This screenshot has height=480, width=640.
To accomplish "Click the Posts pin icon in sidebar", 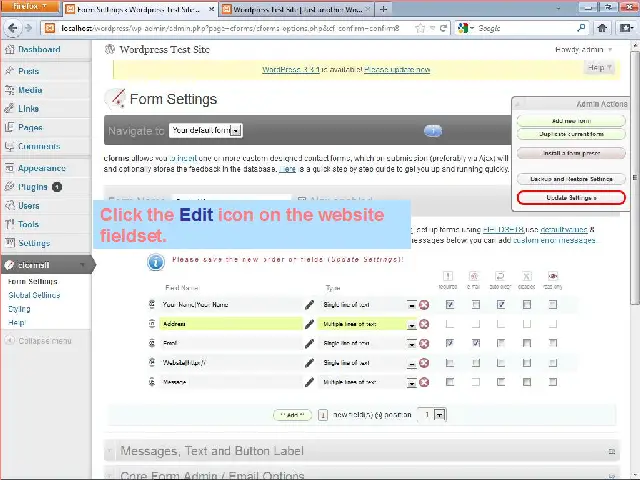I will pos(9,71).
